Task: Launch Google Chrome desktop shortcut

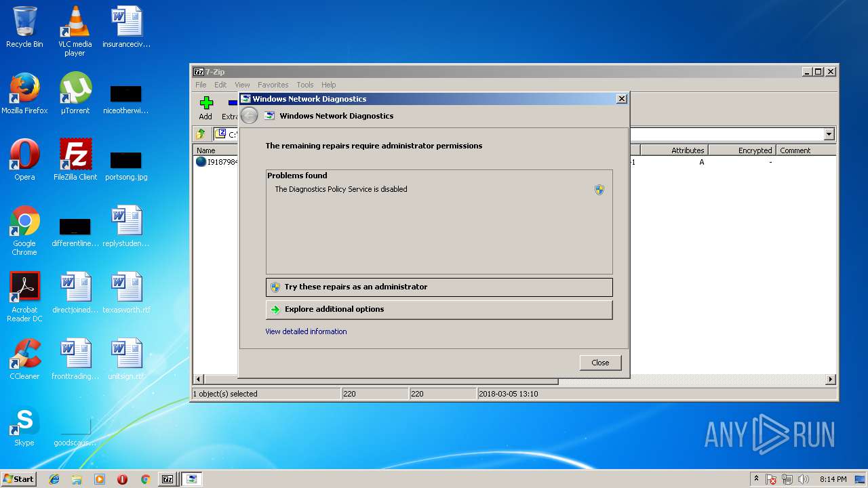Action: pos(24,230)
